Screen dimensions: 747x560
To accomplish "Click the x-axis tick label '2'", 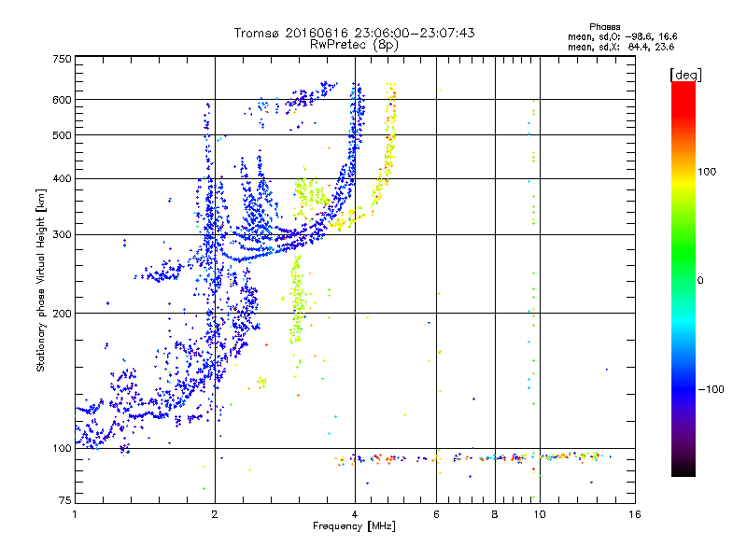I will [x=215, y=514].
